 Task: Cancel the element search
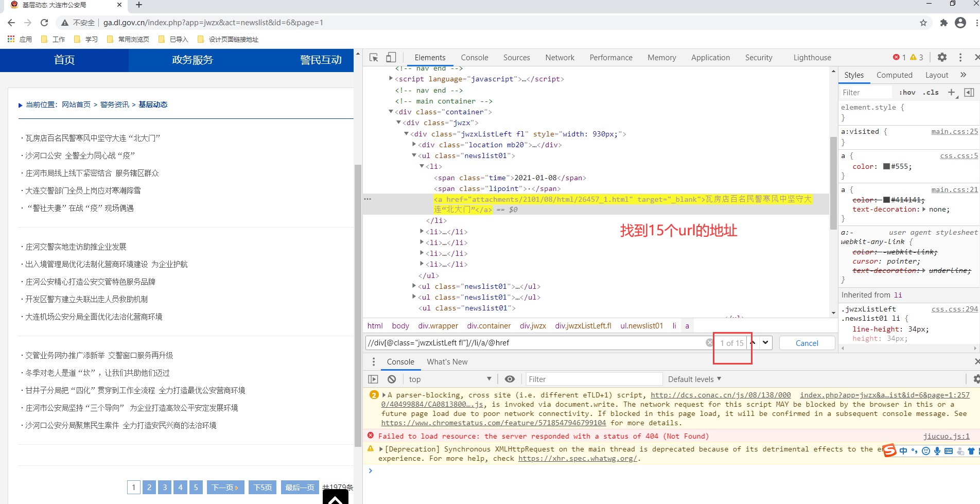[x=807, y=343]
